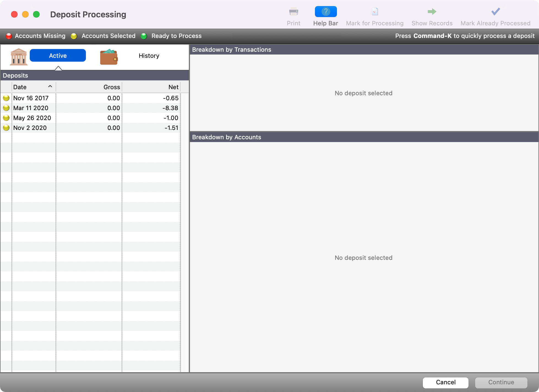
Task: Click the red Accounts Missing indicator
Action: (x=9, y=36)
